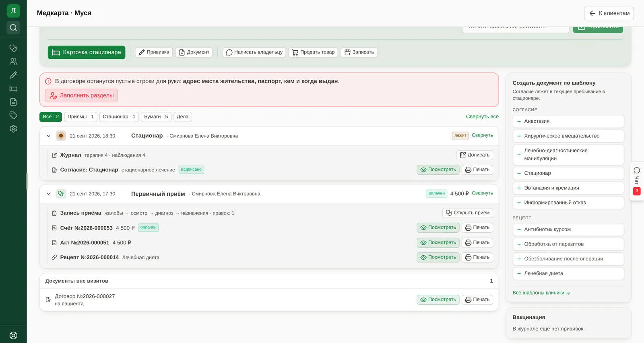644x343 pixels.
Task: Click Карточка стационара button
Action: point(87,52)
